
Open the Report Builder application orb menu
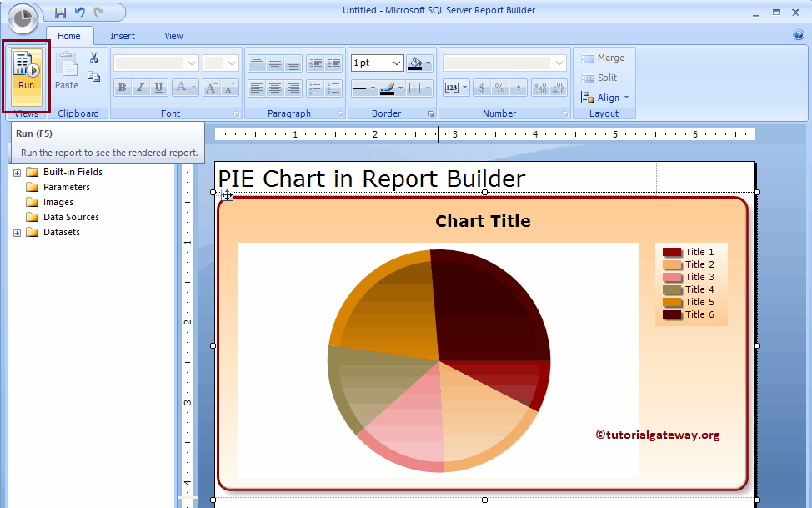(x=23, y=18)
